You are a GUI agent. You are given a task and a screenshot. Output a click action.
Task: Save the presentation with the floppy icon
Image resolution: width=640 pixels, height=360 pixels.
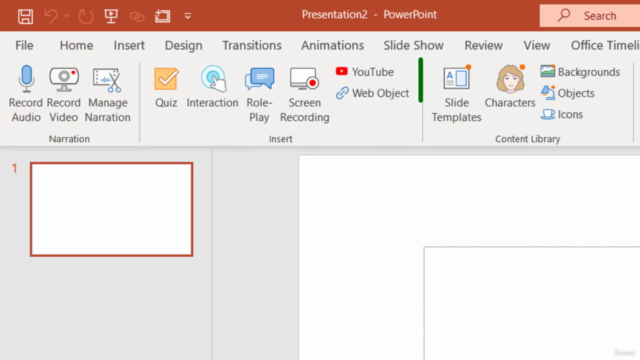pos(25,16)
